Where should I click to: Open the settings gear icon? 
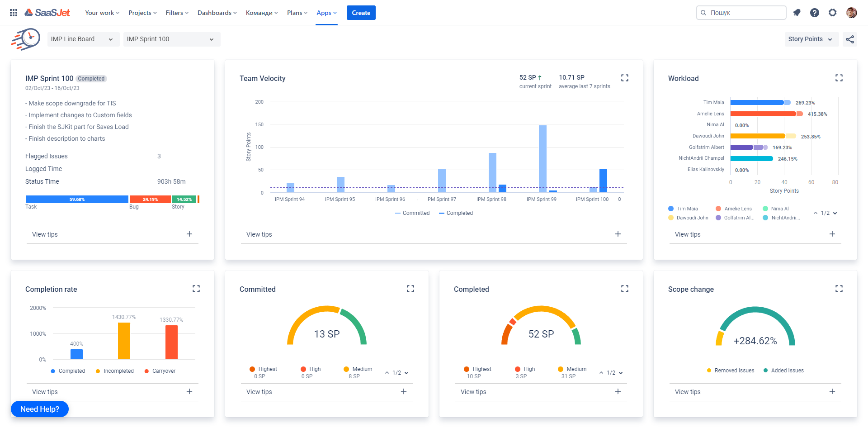tap(833, 13)
